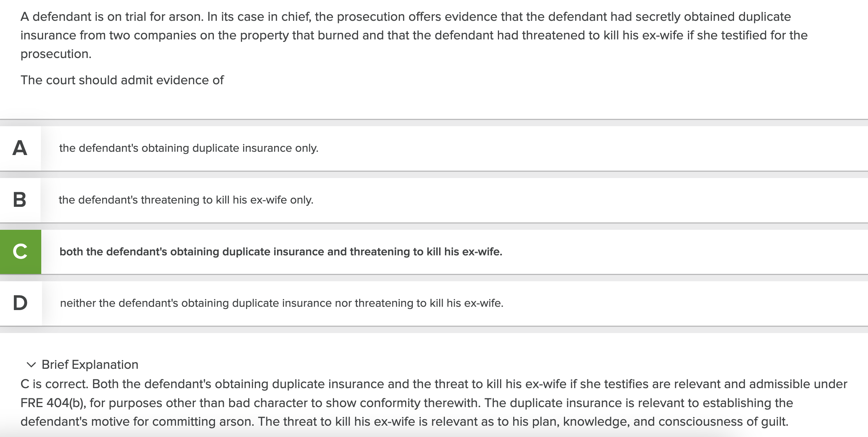Select answer choice letter D
The image size is (868, 437).
[20, 303]
